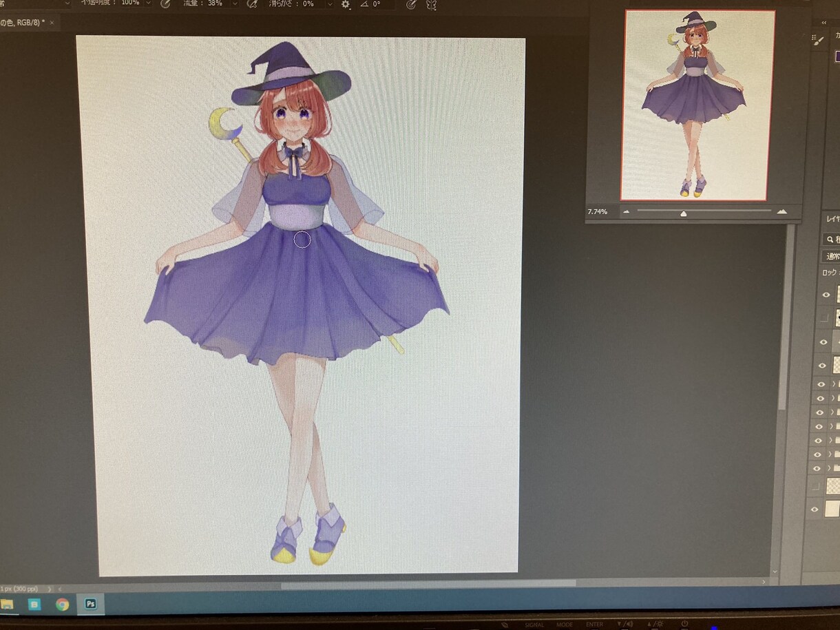Show the hidden layer above bottom layer
Viewport: 840px width, 630px height.
tap(816, 486)
